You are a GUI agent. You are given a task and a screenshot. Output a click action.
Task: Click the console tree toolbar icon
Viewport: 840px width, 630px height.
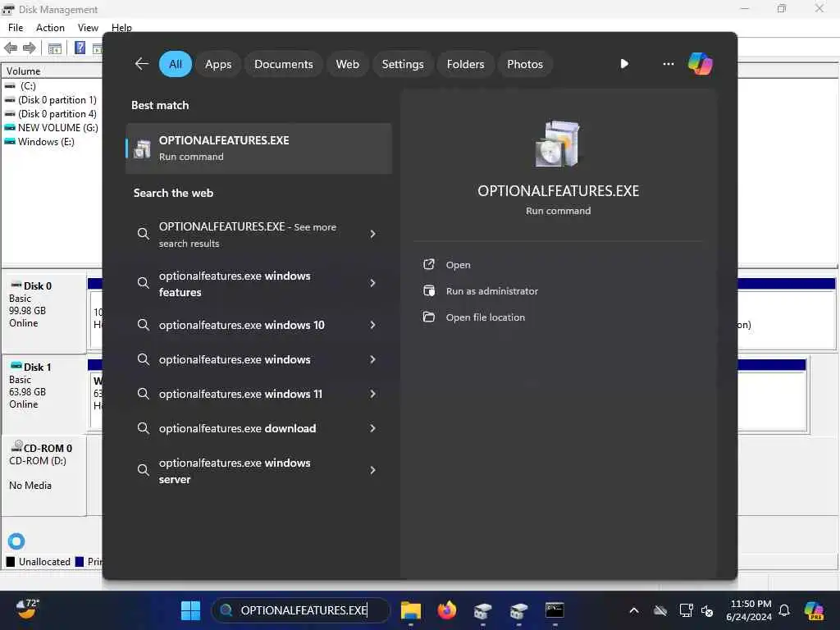tap(55, 48)
